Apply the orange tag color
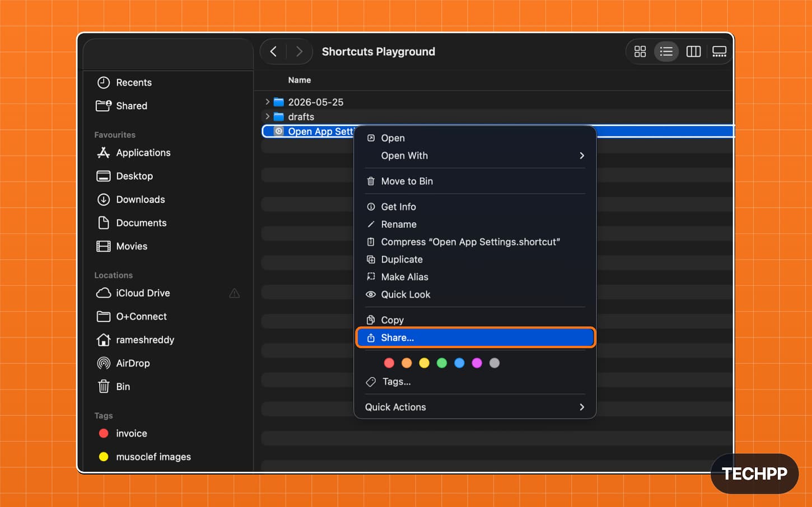Image resolution: width=812 pixels, height=507 pixels. (x=407, y=363)
